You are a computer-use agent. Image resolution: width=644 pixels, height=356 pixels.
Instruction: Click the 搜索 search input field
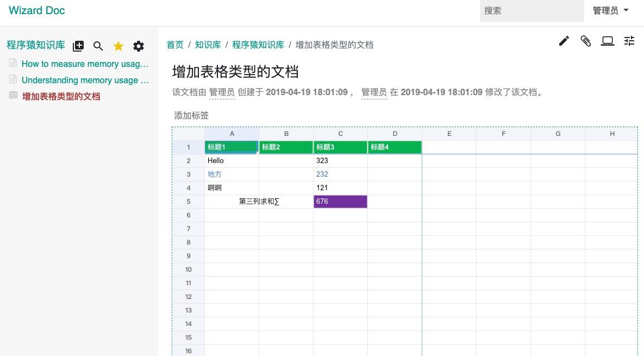[532, 11]
